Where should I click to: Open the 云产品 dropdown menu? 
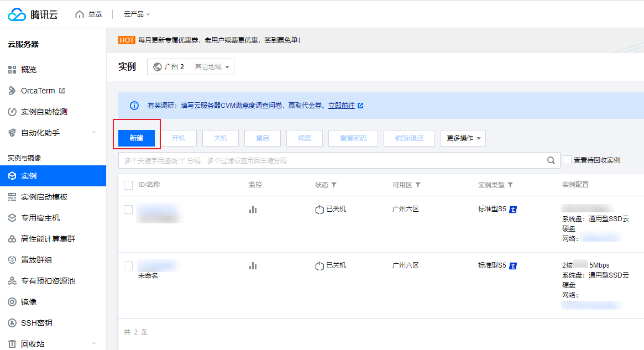tap(137, 14)
